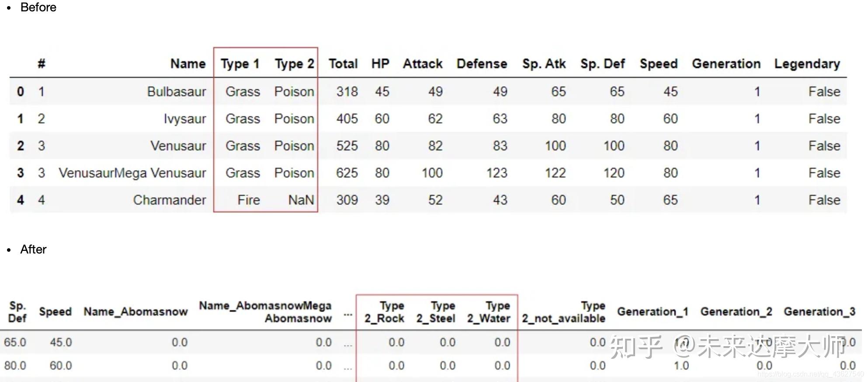The width and height of the screenshot is (868, 382).
Task: Select the Type 2_Rock column header
Action: coord(385,312)
